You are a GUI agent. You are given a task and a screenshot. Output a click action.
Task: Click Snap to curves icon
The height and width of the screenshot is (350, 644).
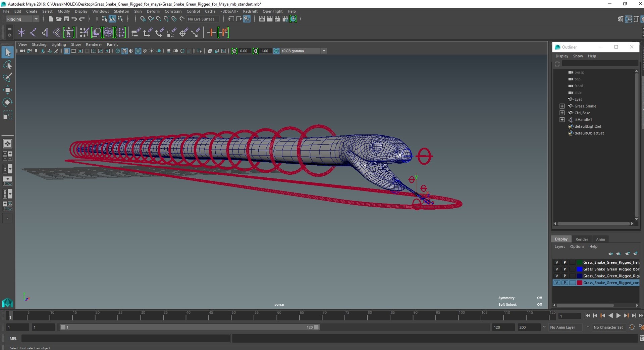[x=151, y=19]
